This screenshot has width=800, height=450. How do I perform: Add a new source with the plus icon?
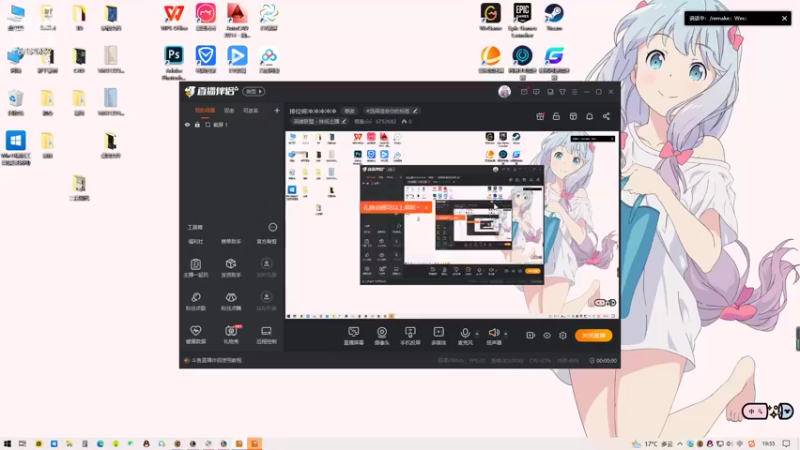click(x=277, y=110)
